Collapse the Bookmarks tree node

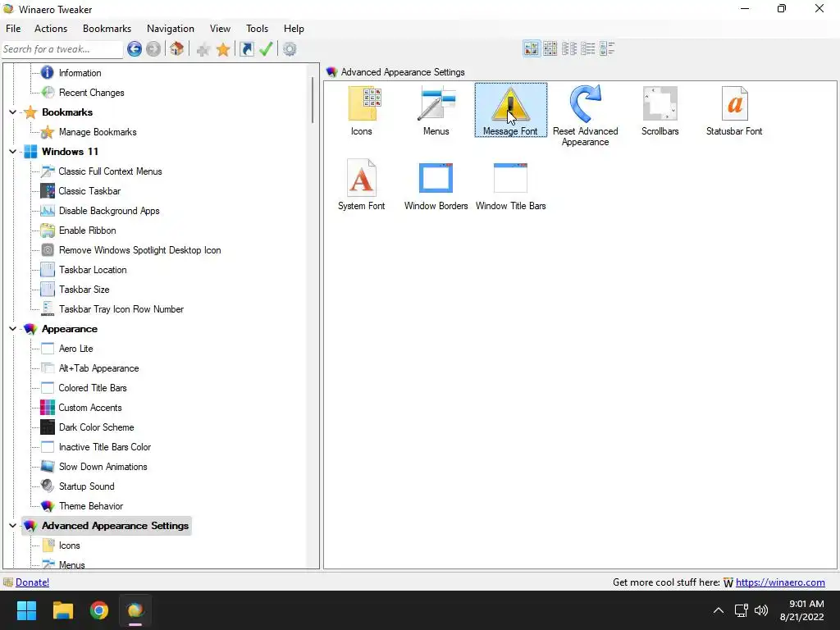click(x=12, y=112)
